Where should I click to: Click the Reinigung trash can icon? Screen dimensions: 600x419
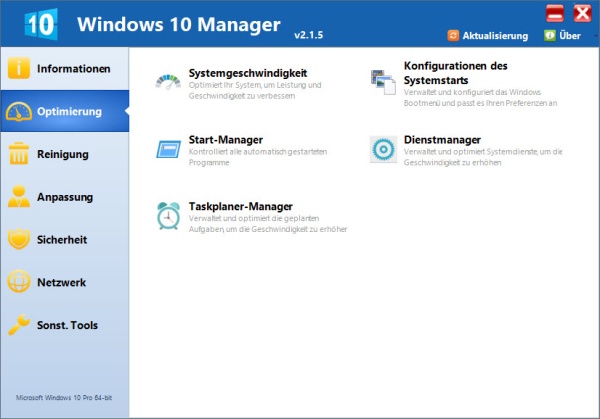18,154
